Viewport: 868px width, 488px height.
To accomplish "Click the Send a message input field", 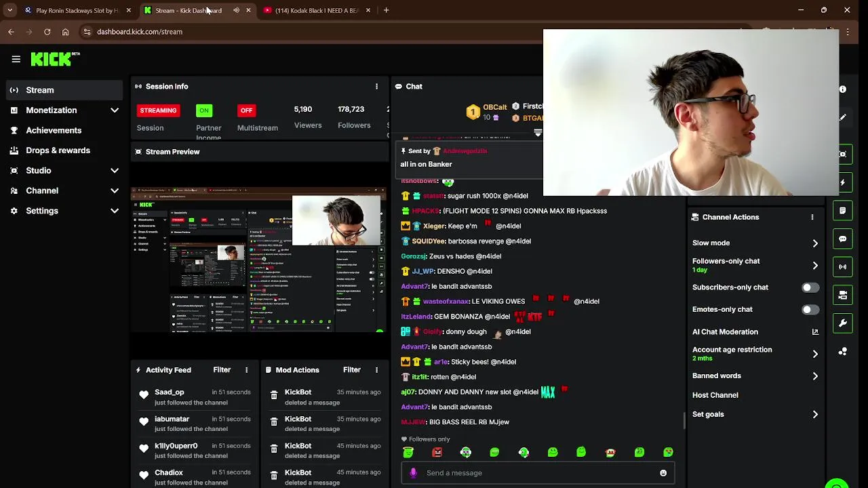I will (538, 473).
